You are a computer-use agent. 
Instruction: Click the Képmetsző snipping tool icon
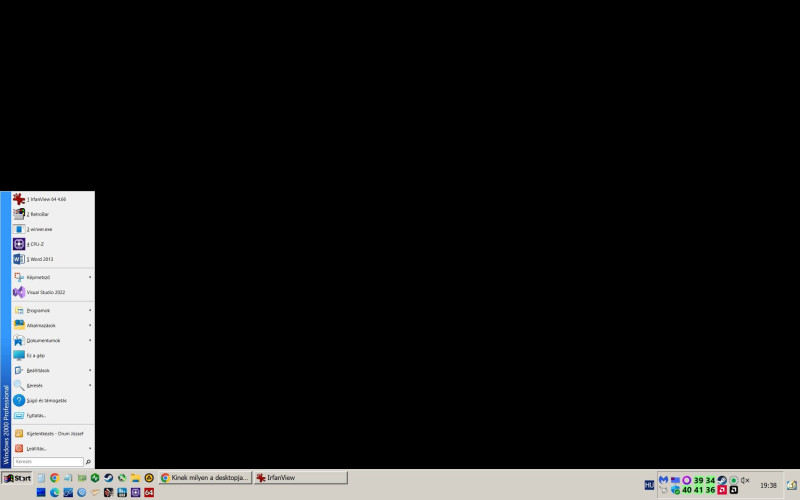(19, 277)
